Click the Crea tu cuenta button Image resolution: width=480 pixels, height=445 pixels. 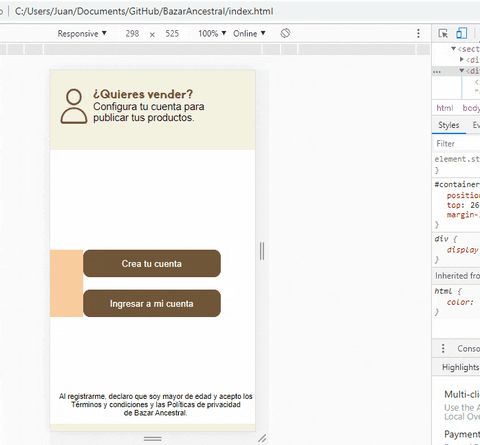[152, 263]
